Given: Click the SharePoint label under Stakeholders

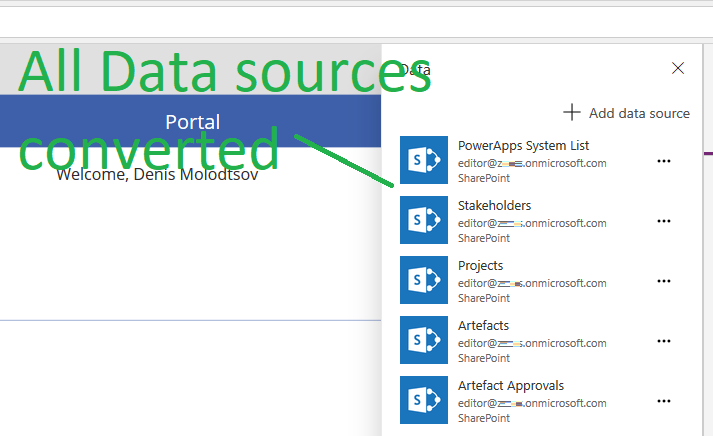Looking at the screenshot, I should 484,238.
